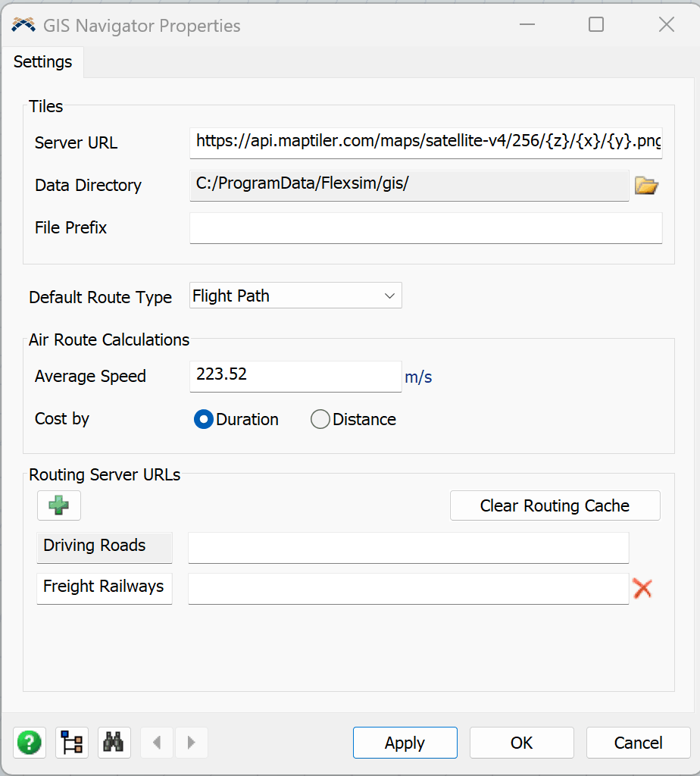Select the Distance cost option
700x776 pixels.
320,419
